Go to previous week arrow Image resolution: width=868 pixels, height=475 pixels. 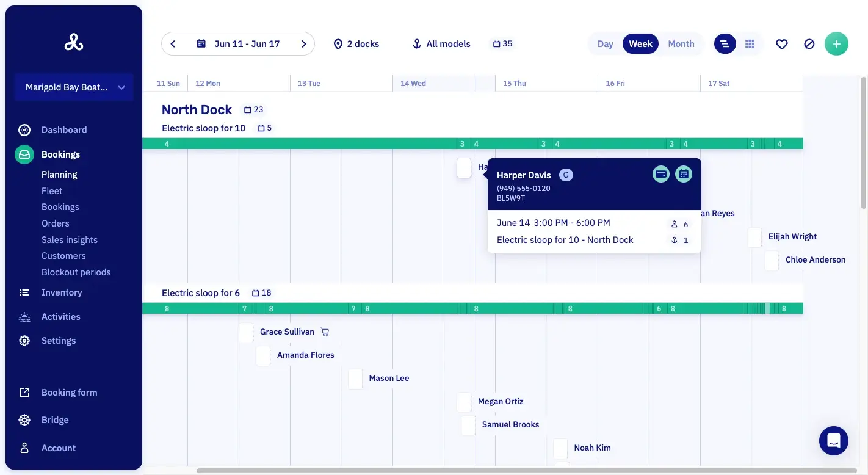pos(173,44)
